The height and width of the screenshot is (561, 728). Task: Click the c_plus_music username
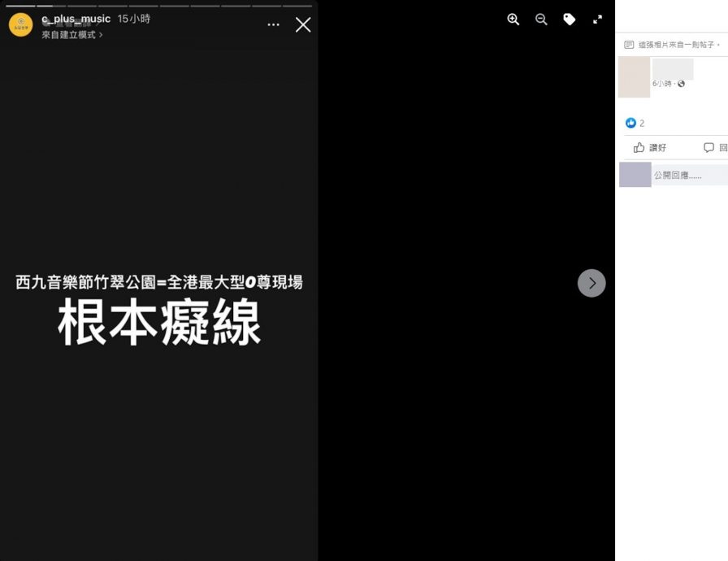click(76, 18)
